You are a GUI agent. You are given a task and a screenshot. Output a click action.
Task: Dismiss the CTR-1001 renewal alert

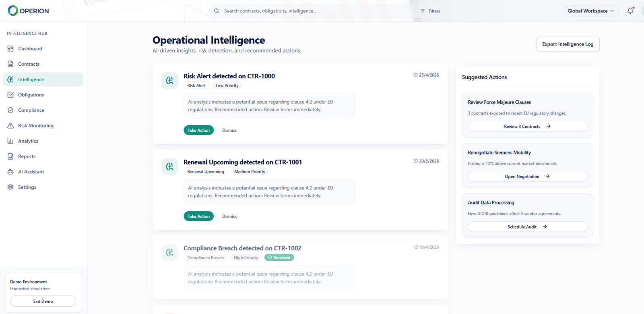[229, 216]
